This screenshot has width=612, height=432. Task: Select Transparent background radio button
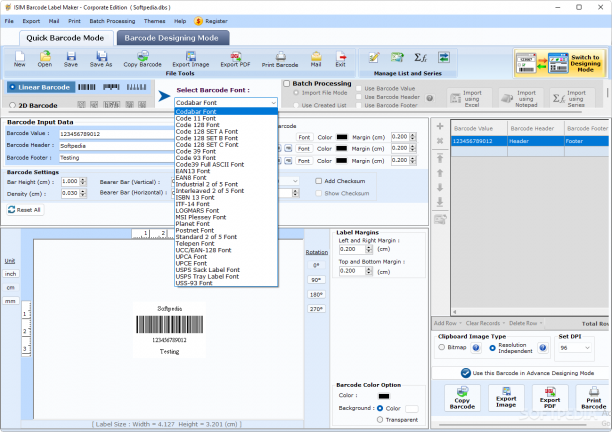[x=380, y=420]
